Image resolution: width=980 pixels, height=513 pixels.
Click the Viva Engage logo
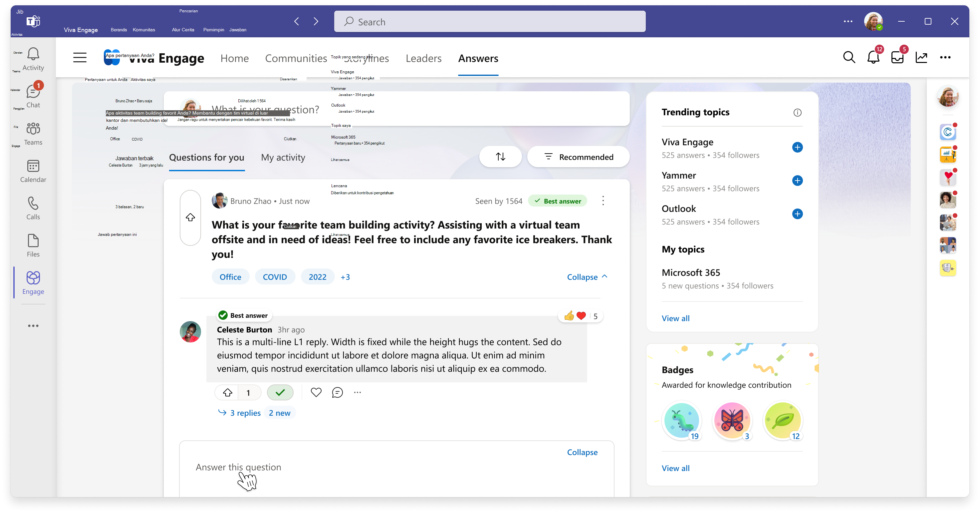pos(112,58)
